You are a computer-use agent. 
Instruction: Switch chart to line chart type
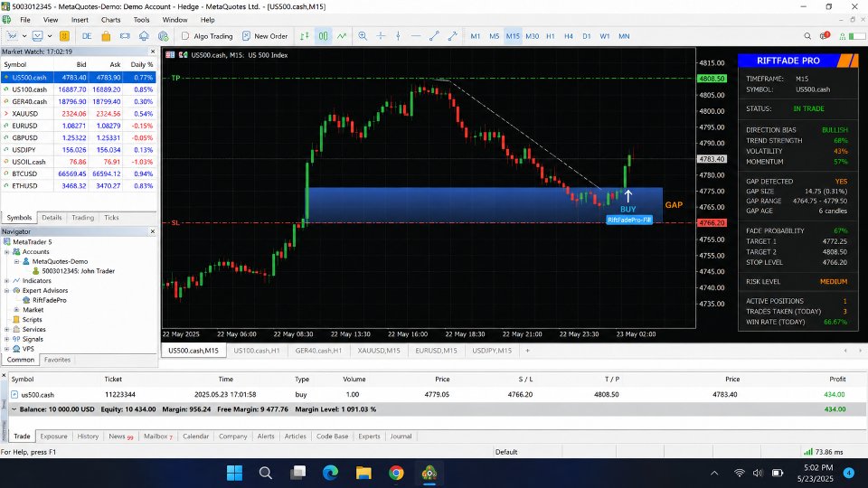(342, 36)
